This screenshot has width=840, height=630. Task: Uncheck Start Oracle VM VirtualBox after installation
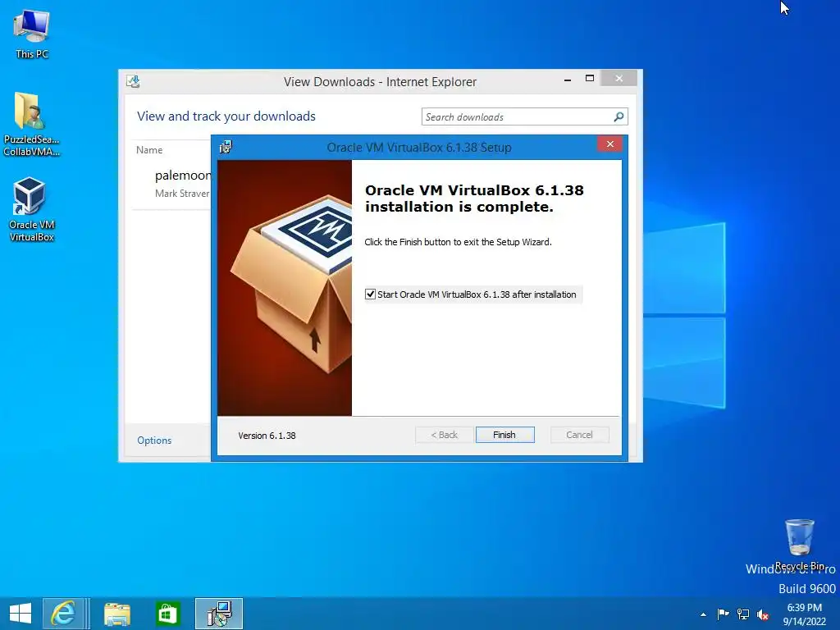(370, 294)
